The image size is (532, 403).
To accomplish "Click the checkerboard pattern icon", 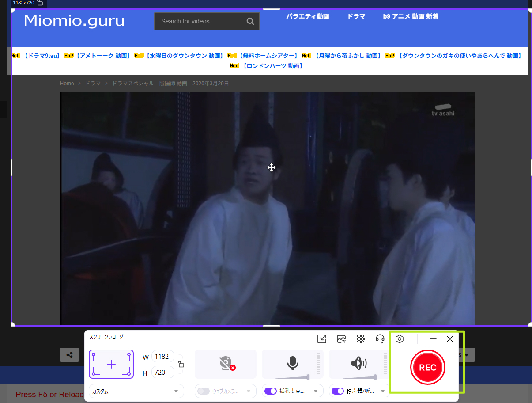I will (x=361, y=339).
